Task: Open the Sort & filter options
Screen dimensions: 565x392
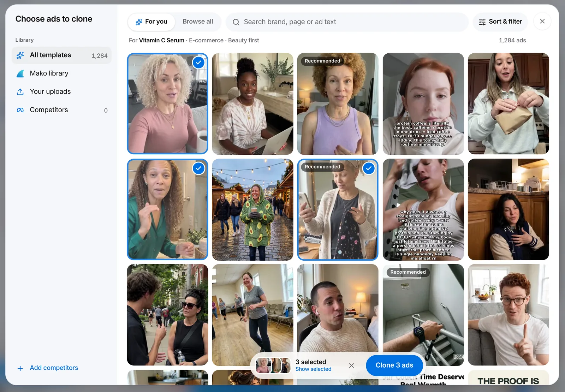Action: pos(500,22)
